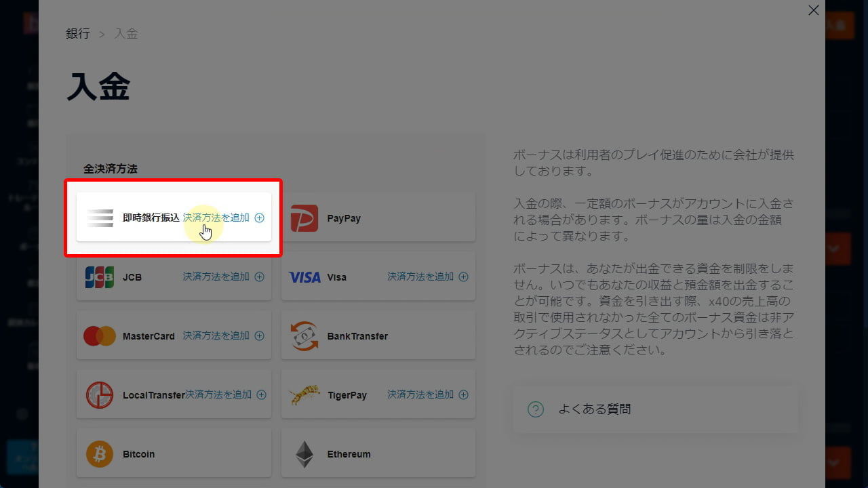Click the PayPay logo icon
Viewport: 868px width, 488px height.
coord(304,218)
